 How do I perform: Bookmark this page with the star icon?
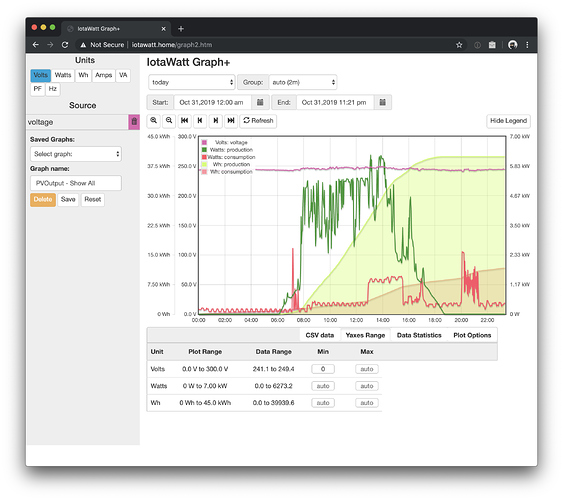tap(459, 45)
